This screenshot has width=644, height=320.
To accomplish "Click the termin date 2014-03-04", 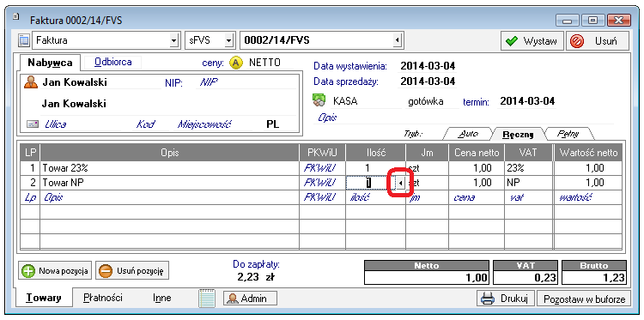I will [527, 101].
